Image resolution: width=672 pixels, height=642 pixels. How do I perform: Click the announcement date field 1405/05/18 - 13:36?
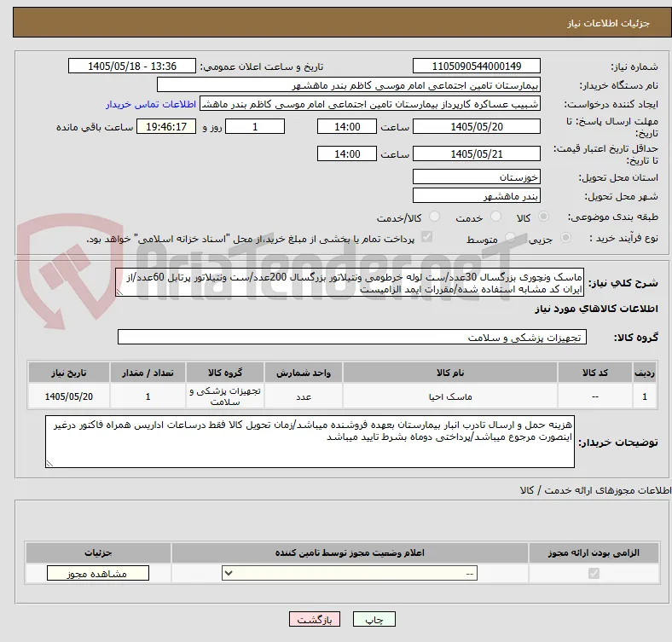coord(132,67)
